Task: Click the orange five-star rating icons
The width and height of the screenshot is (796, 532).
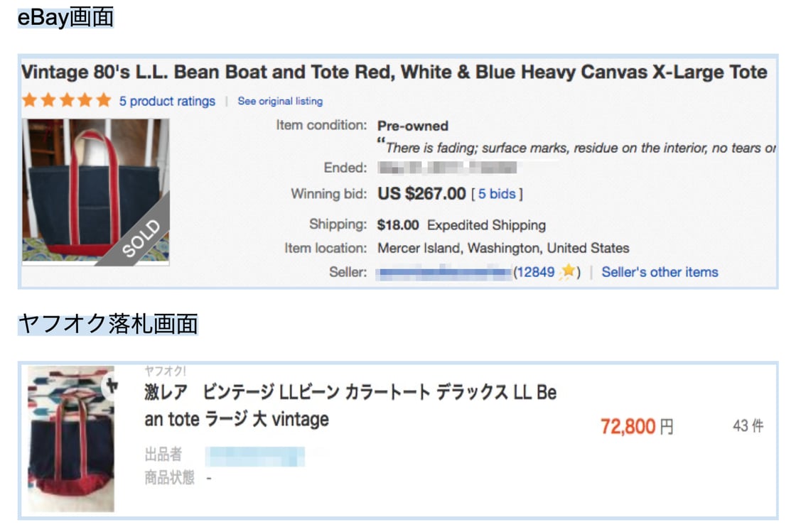Action: click(x=67, y=100)
